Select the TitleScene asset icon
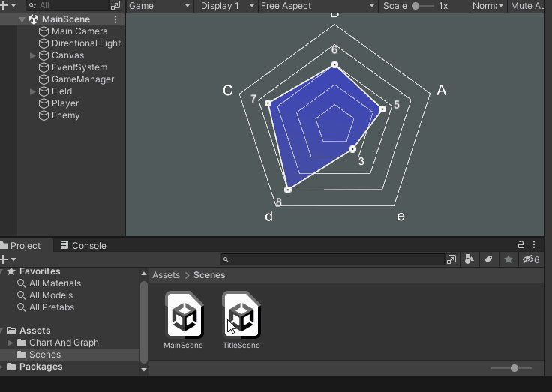 [x=241, y=316]
